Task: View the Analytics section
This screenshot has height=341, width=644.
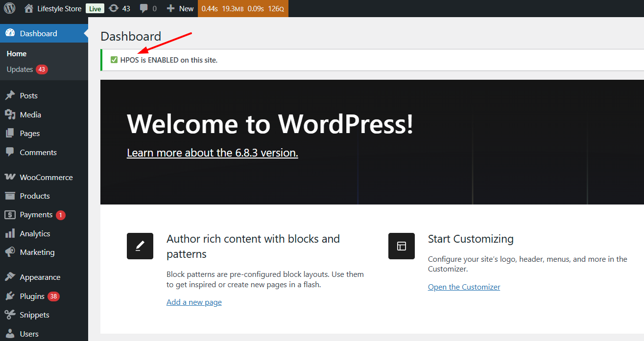Action: pyautogui.click(x=35, y=233)
